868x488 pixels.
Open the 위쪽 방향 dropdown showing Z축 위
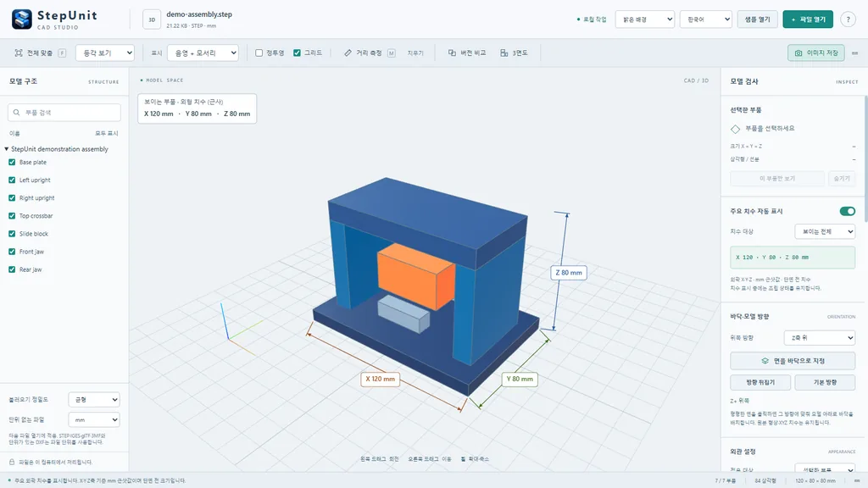(820, 337)
